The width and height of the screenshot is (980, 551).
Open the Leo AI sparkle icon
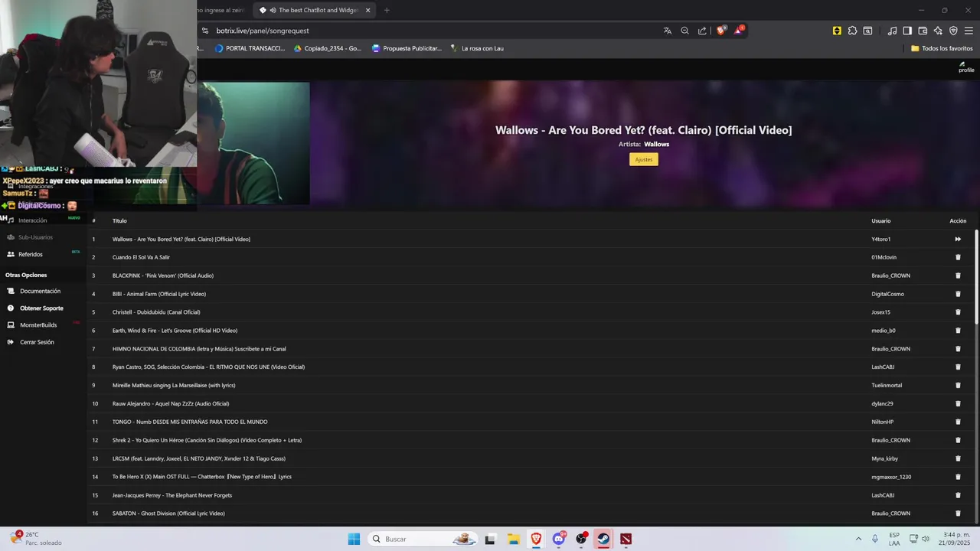938,31
